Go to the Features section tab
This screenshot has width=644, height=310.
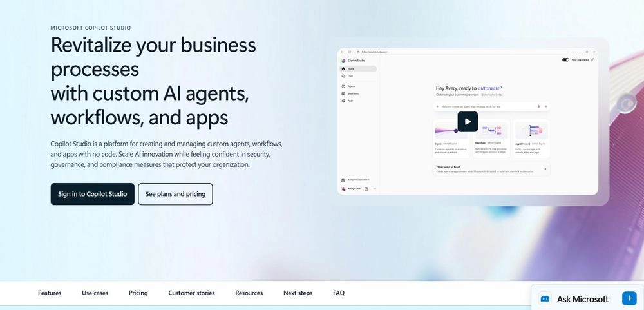(50, 293)
